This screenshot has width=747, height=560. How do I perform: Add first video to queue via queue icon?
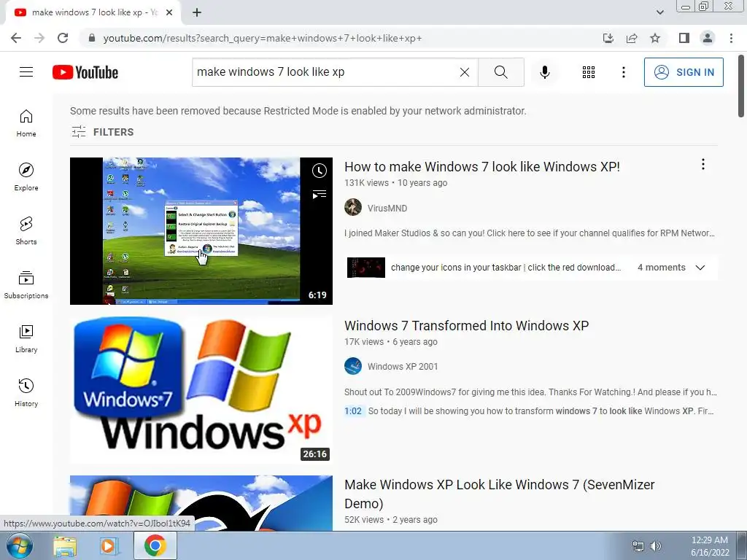(320, 194)
